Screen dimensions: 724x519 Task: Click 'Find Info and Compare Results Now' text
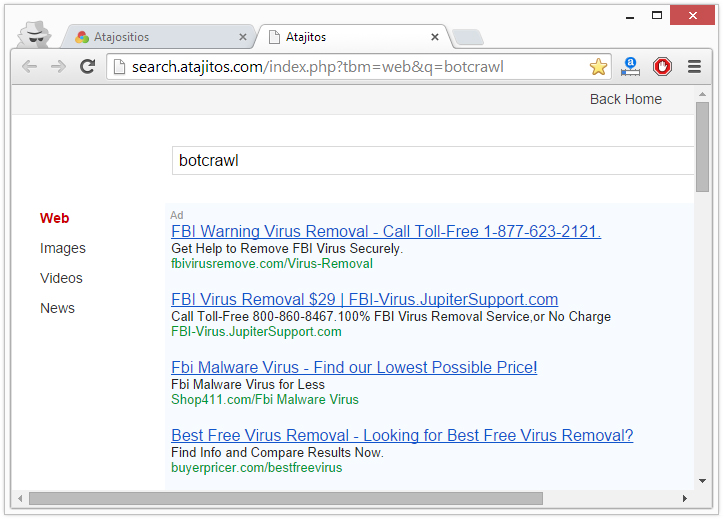pos(277,453)
